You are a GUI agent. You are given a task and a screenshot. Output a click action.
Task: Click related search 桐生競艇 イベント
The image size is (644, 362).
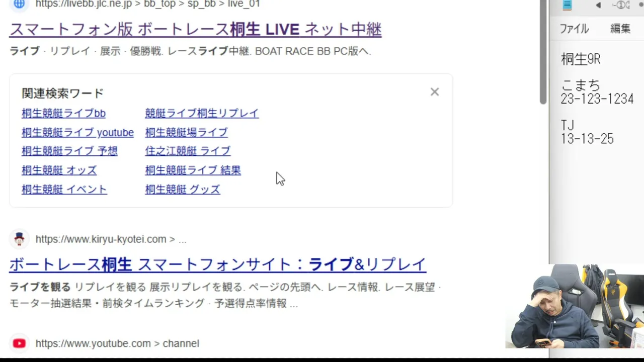(x=64, y=190)
